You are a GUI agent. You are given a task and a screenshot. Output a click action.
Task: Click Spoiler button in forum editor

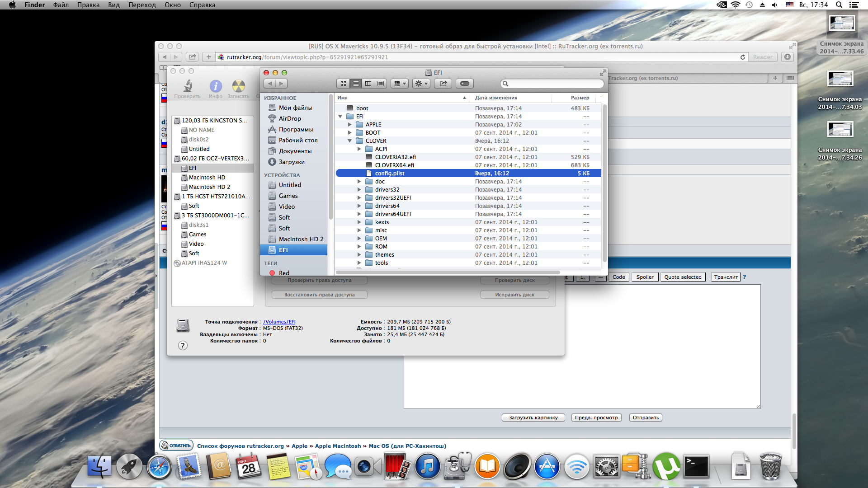click(x=645, y=277)
